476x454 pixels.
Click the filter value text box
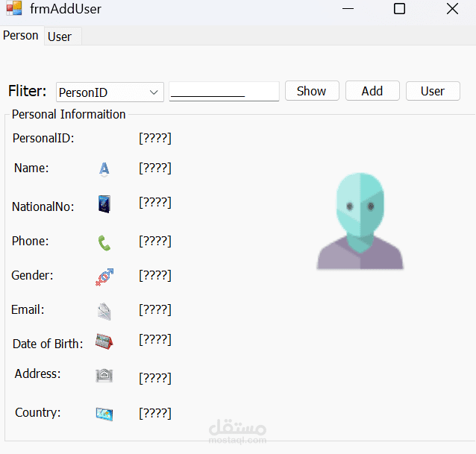point(224,91)
